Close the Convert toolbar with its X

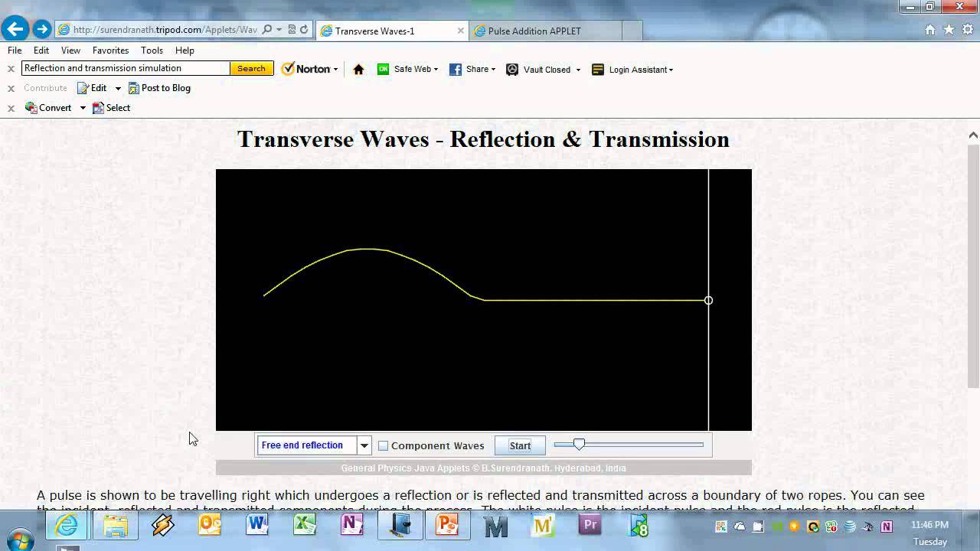[x=11, y=108]
